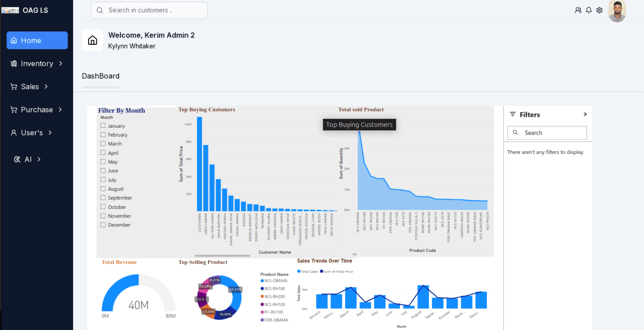Open the Sales menu item
This screenshot has height=330, width=644.
pos(30,87)
